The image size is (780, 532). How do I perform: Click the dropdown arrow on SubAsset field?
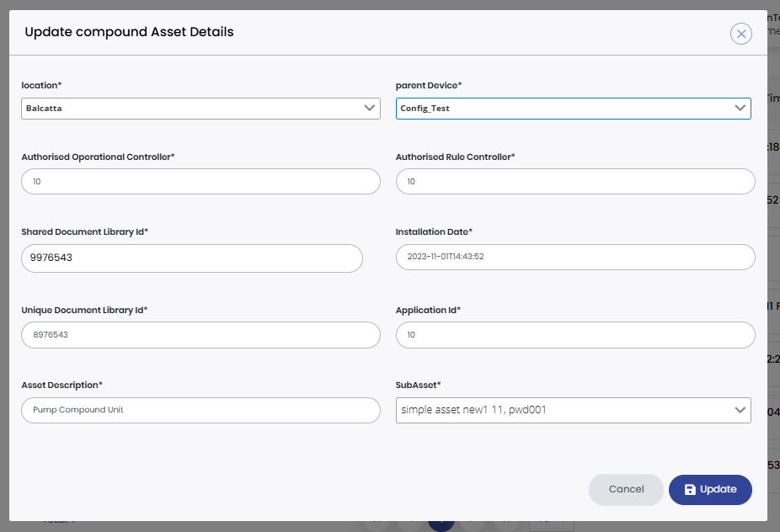(x=740, y=410)
